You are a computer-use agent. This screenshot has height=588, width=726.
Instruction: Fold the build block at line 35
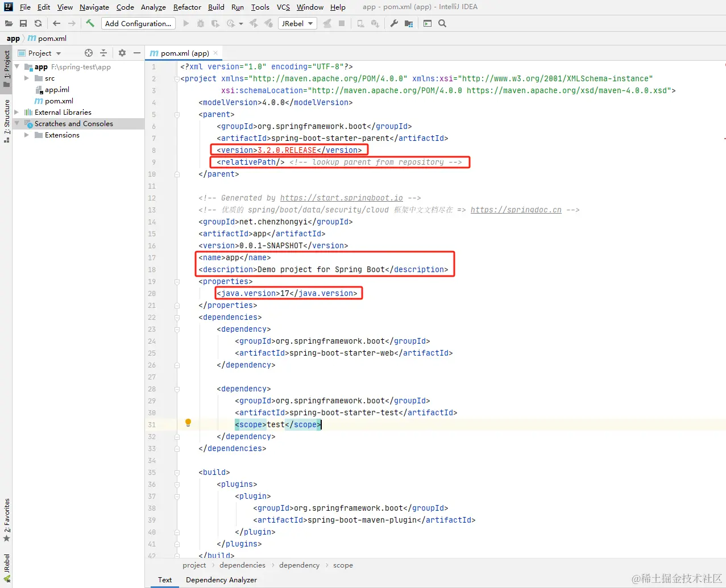177,473
